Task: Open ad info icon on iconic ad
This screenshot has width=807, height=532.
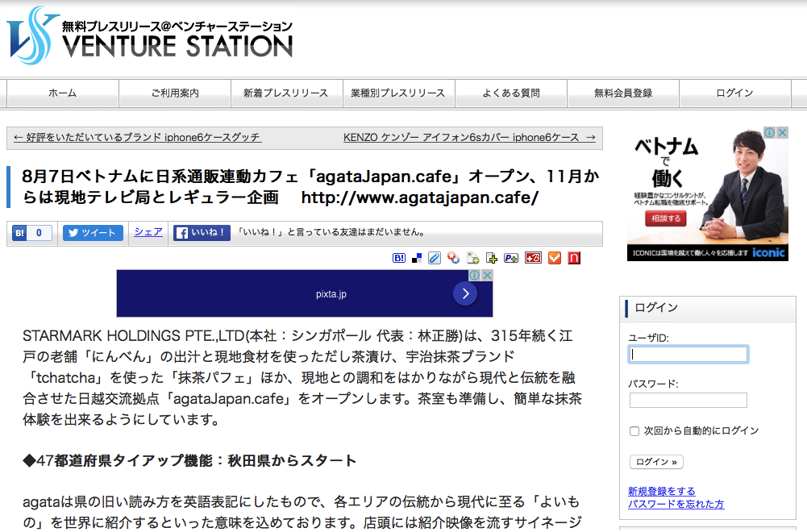Action: (769, 133)
